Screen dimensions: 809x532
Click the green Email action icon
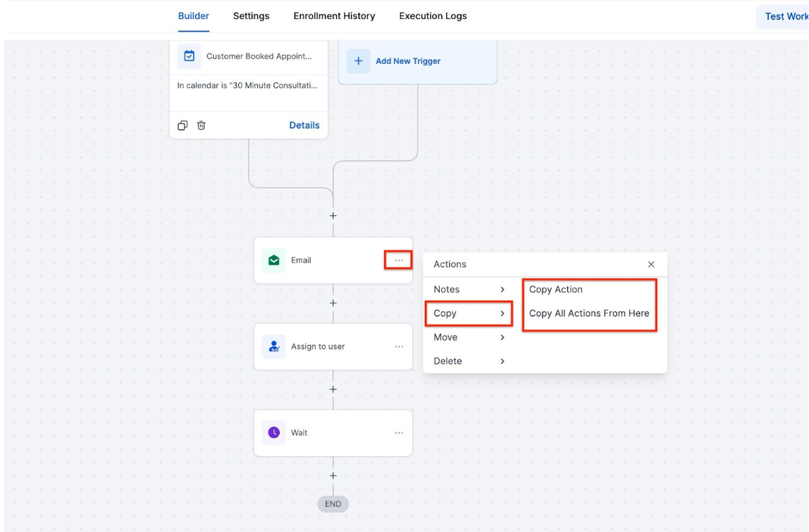tap(274, 260)
